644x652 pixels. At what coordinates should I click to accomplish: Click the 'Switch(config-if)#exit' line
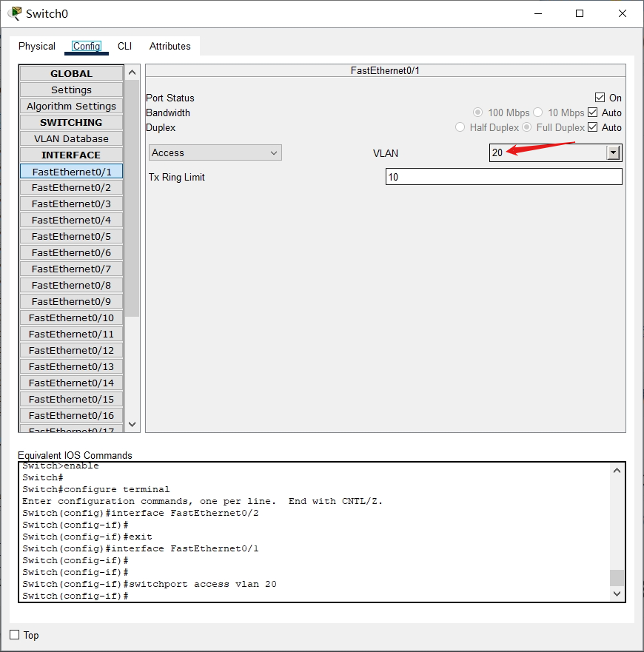(x=87, y=537)
